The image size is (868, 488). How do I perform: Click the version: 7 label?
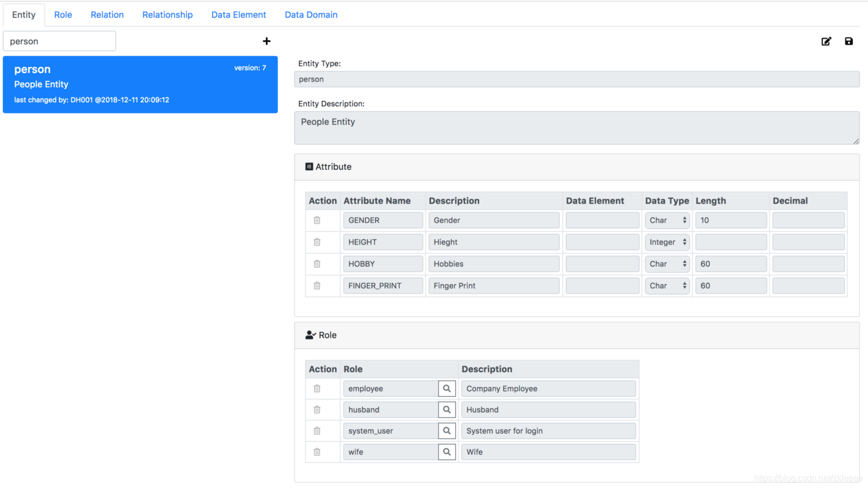tap(250, 68)
